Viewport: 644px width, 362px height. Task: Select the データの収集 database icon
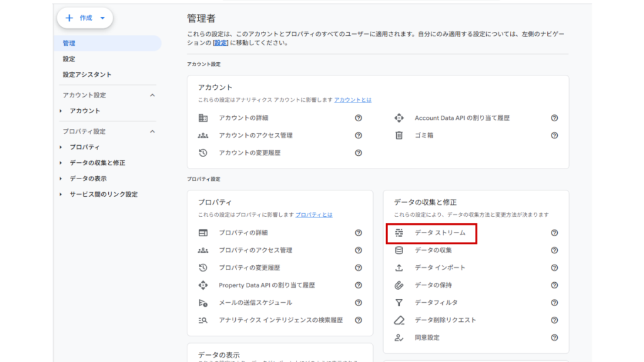click(398, 250)
